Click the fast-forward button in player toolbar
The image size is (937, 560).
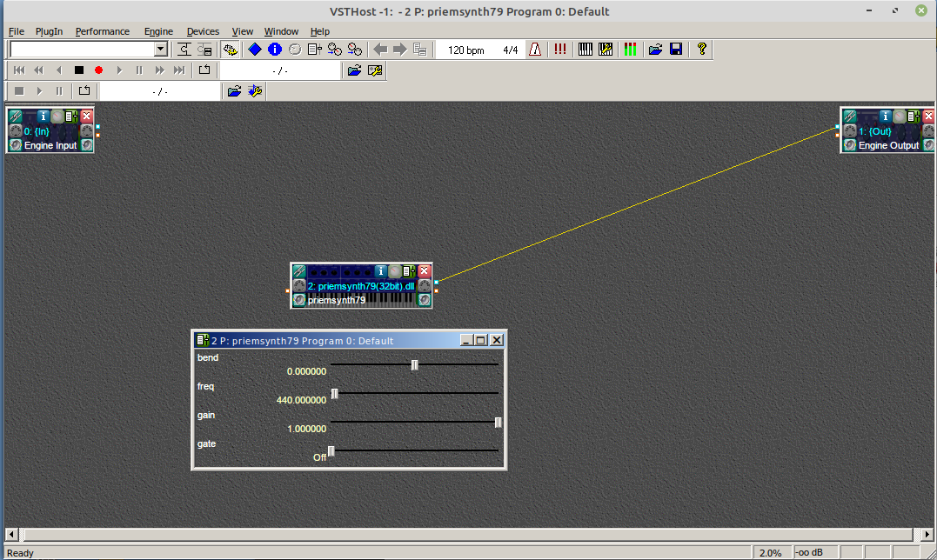click(x=159, y=70)
